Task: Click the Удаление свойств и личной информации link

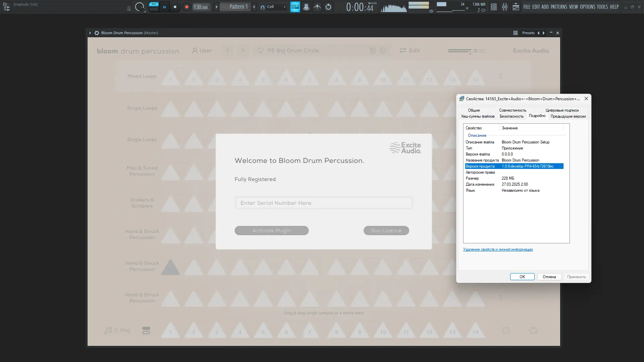Action: pyautogui.click(x=498, y=249)
